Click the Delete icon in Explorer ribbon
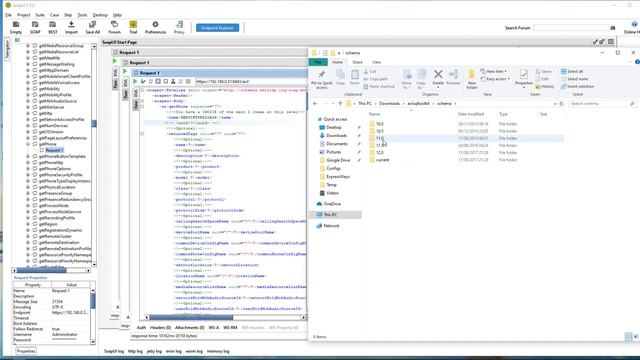The width and height of the screenshot is (640, 360). click(438, 78)
